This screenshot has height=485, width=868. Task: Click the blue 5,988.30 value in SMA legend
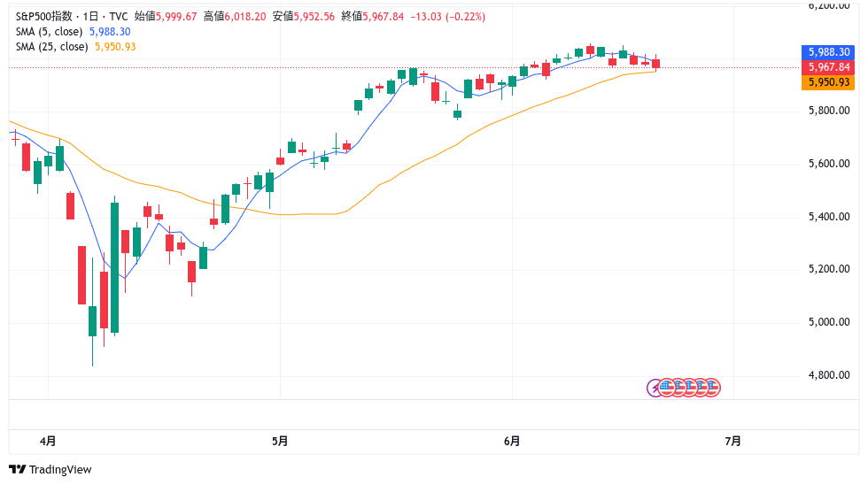coord(110,32)
